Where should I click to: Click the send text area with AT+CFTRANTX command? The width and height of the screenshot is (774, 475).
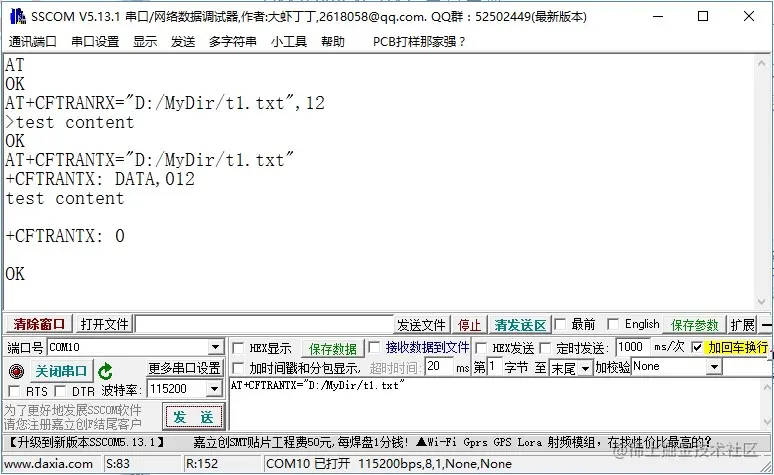tap(494, 404)
